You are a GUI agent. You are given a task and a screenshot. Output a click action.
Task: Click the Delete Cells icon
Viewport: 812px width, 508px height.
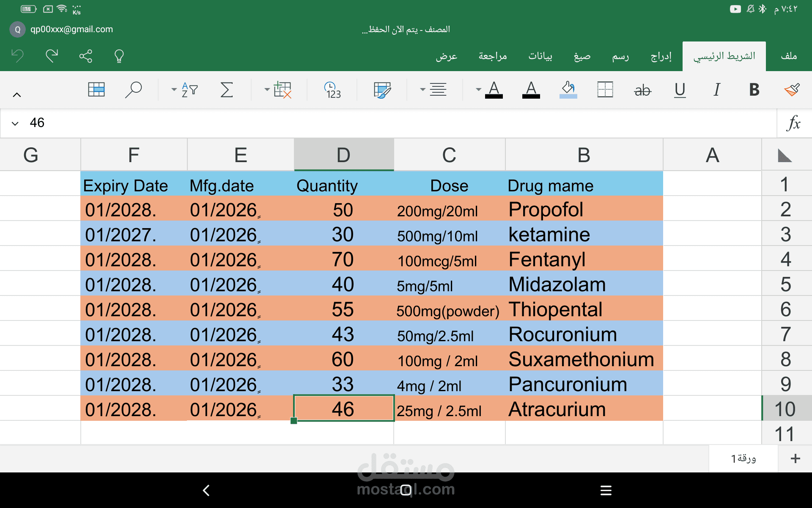pos(283,90)
